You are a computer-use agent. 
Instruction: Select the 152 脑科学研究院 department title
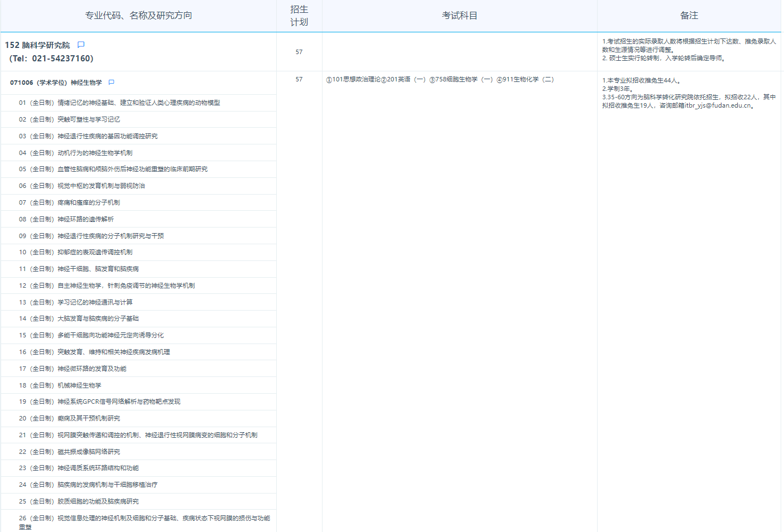click(x=37, y=45)
